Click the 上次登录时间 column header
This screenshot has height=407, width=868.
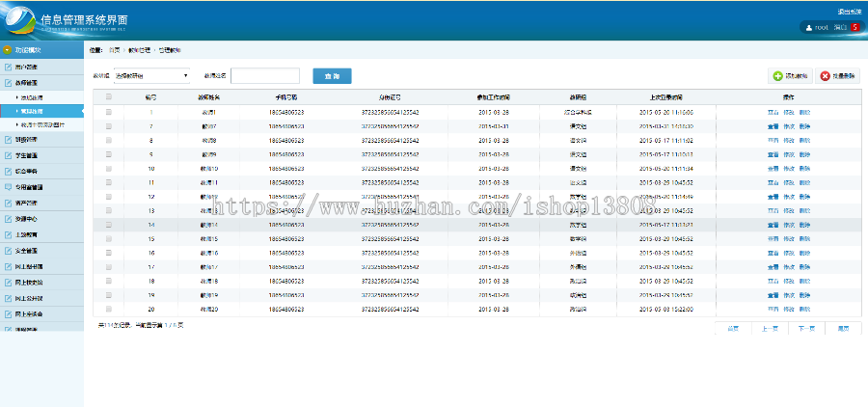(x=665, y=96)
